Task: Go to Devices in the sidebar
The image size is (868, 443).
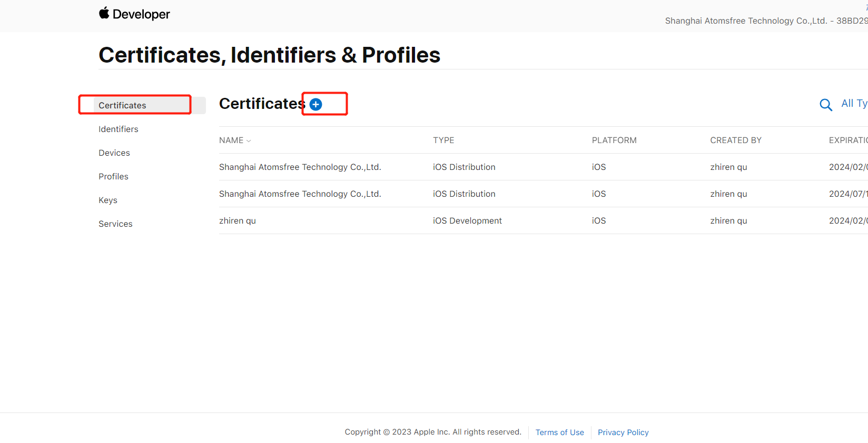Action: (114, 153)
